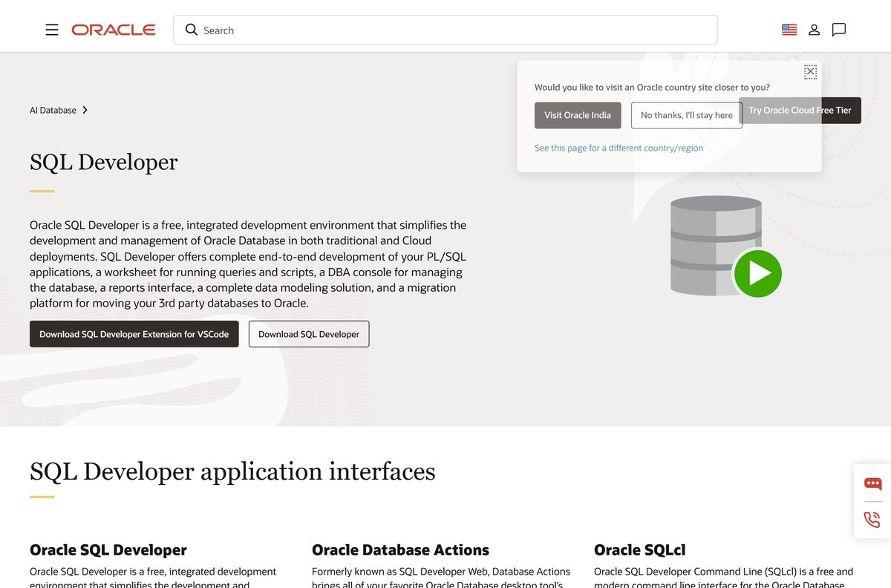Click the phone call widget icon

tap(872, 519)
